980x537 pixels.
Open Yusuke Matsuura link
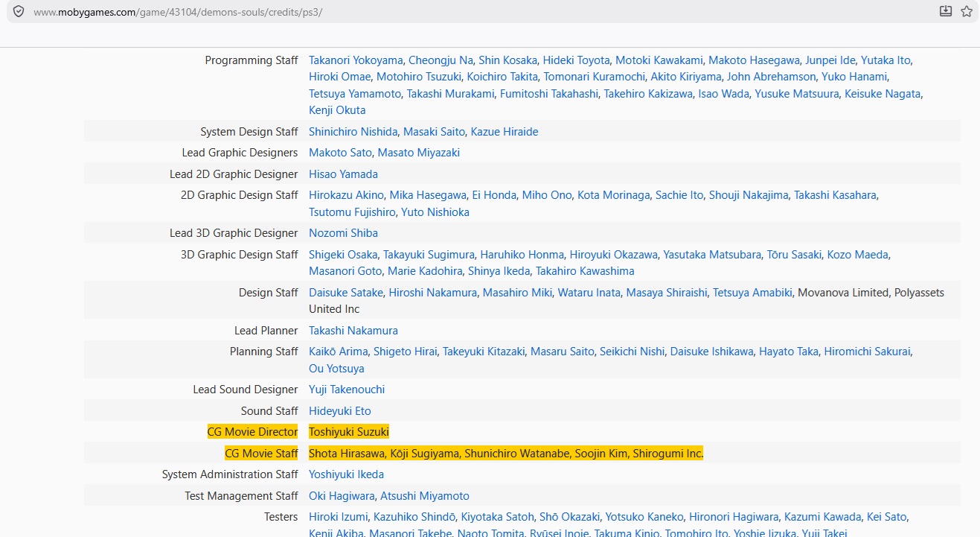tap(797, 94)
